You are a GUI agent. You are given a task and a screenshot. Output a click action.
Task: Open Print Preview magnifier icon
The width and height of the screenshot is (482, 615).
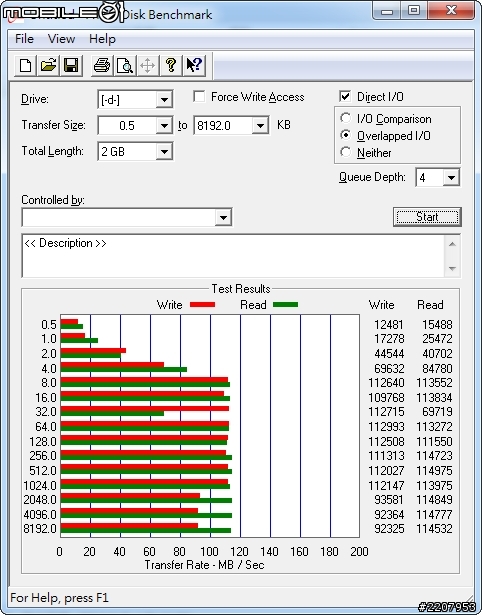click(125, 65)
